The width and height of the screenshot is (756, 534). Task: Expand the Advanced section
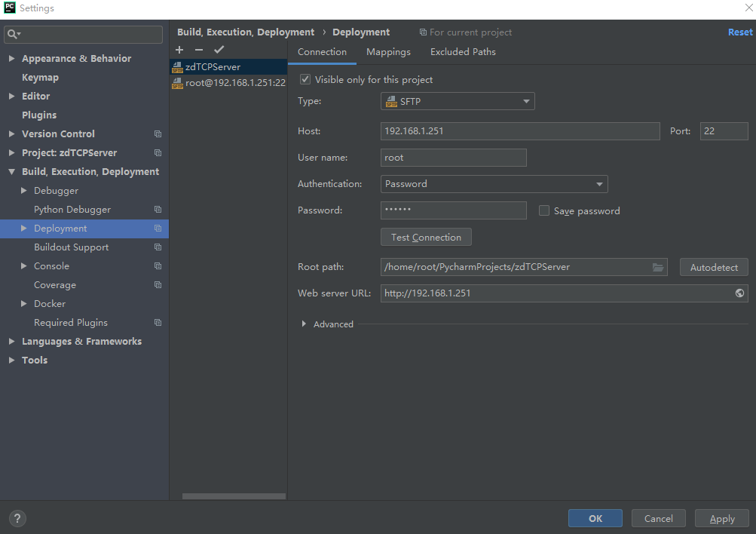[304, 324]
